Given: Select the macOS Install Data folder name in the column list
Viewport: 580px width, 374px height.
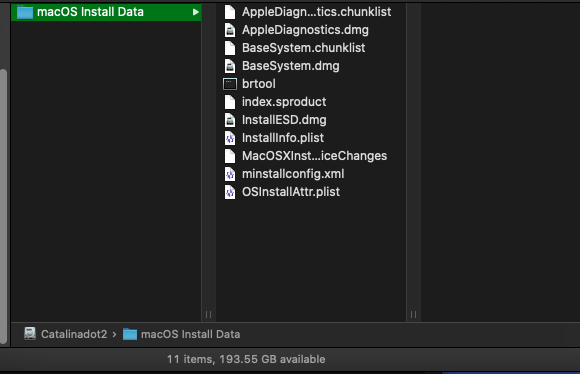Looking at the screenshot, I should tap(90, 12).
